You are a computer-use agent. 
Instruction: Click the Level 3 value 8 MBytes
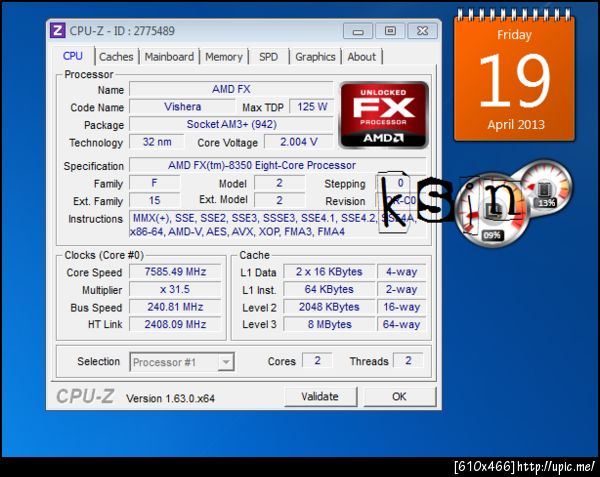click(x=329, y=324)
